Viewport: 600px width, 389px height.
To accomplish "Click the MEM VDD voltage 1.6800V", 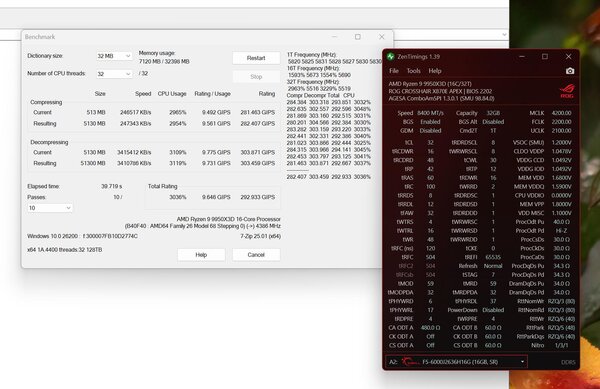I will (561, 177).
